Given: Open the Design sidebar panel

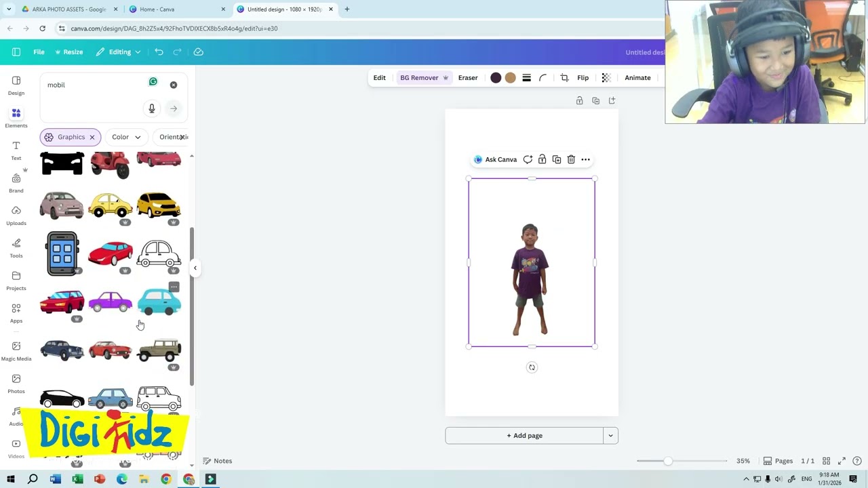Looking at the screenshot, I should (x=16, y=85).
